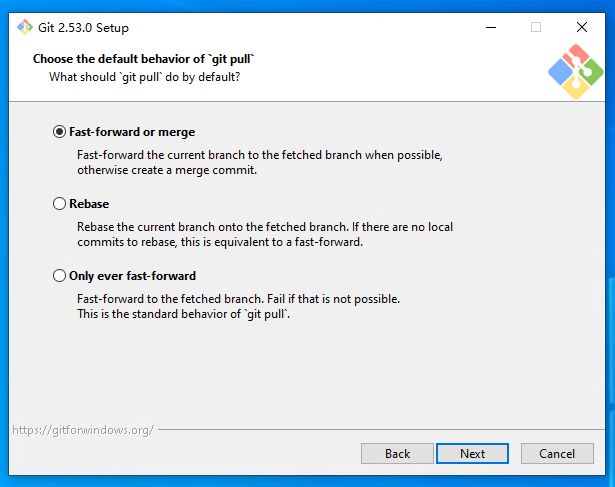Click the 'Fast-forward or merge' label text

(132, 132)
